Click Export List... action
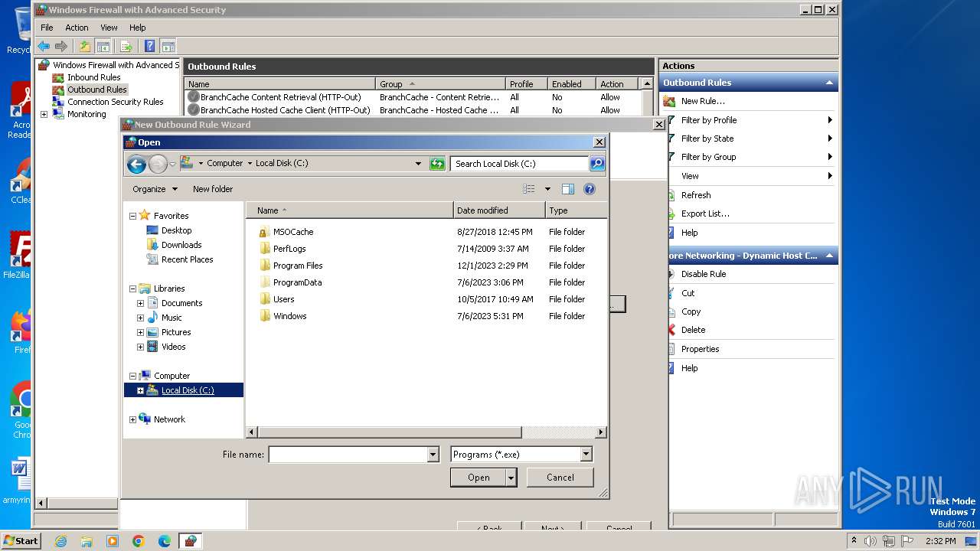Screen dimensions: 980x551 pyautogui.click(x=705, y=214)
